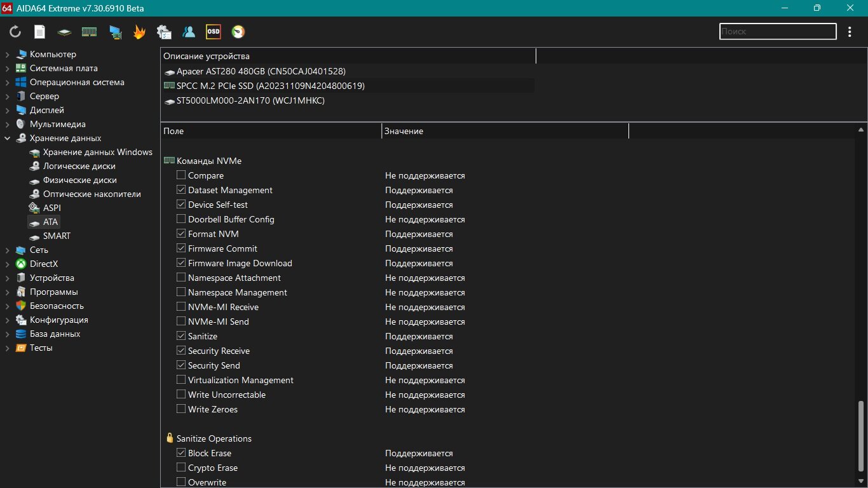Image resolution: width=868 pixels, height=488 pixels.
Task: Click the Мультимедиа speaker icon
Action: pos(21,125)
